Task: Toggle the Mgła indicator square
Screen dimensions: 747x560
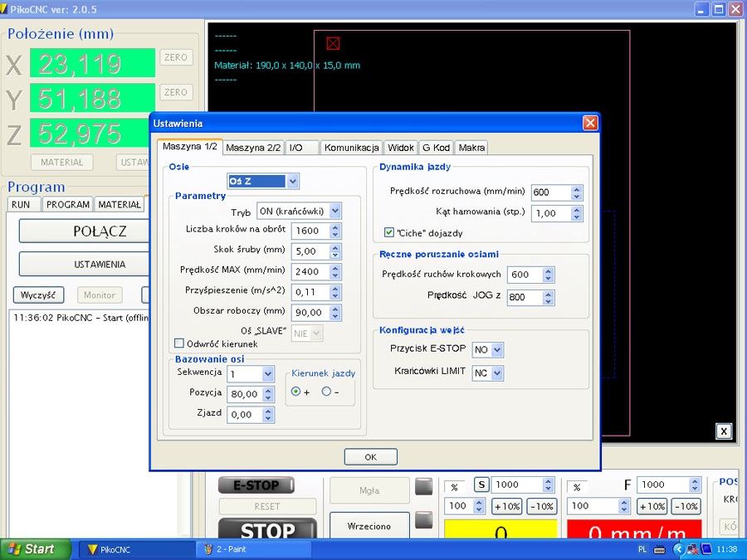Action: coord(423,487)
